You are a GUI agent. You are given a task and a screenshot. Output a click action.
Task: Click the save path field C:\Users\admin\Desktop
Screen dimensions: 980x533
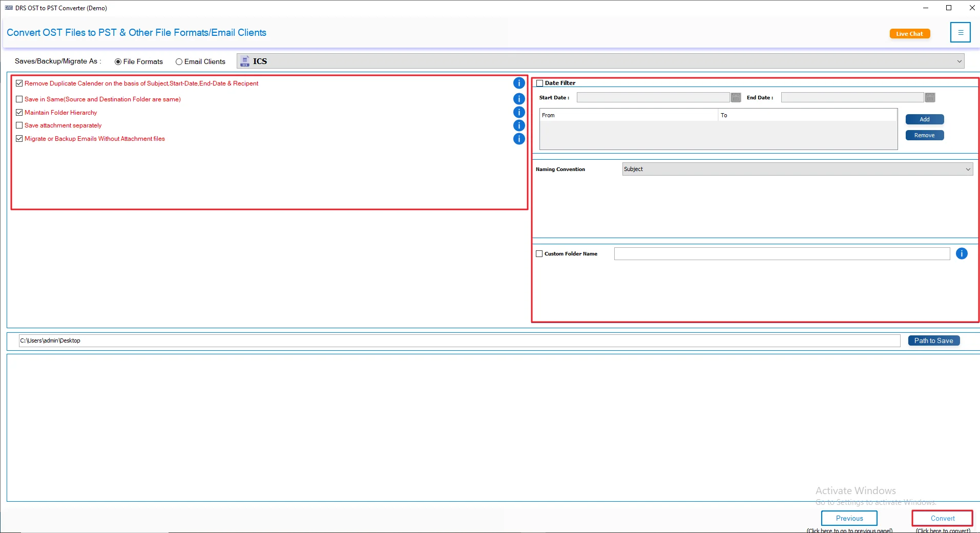(x=460, y=340)
